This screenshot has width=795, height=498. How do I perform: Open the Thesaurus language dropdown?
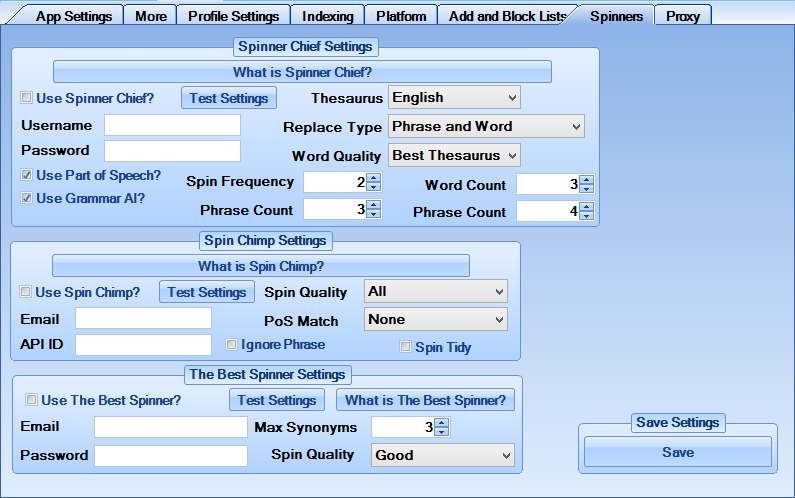454,97
